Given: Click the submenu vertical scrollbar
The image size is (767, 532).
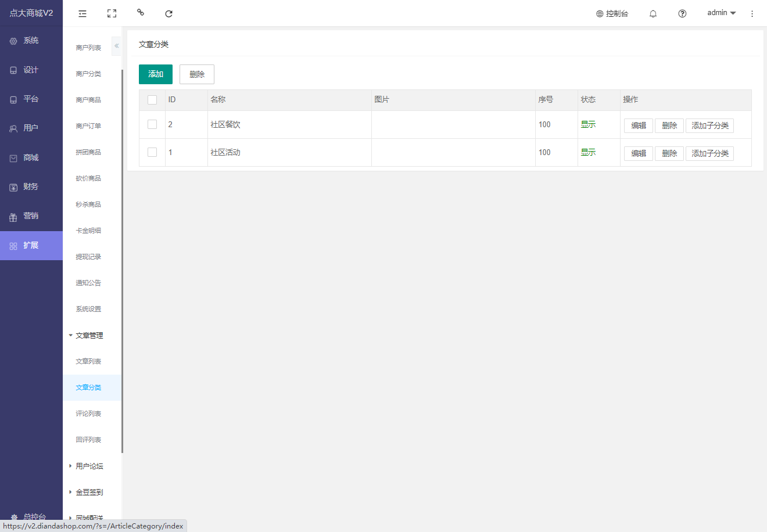Looking at the screenshot, I should (122, 261).
